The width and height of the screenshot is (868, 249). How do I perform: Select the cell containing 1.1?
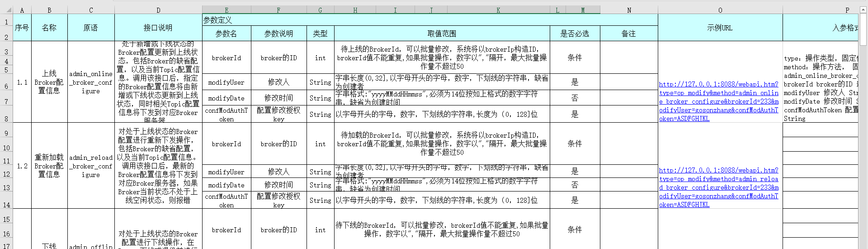point(22,82)
